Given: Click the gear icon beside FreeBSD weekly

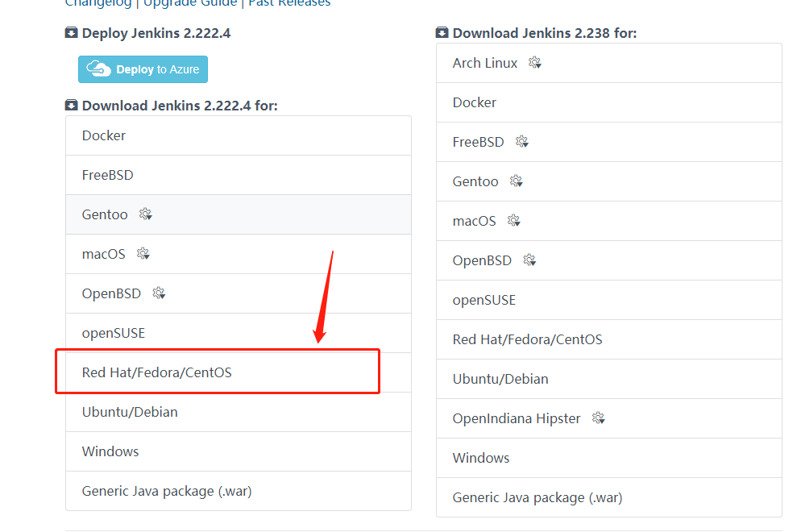Looking at the screenshot, I should [521, 142].
